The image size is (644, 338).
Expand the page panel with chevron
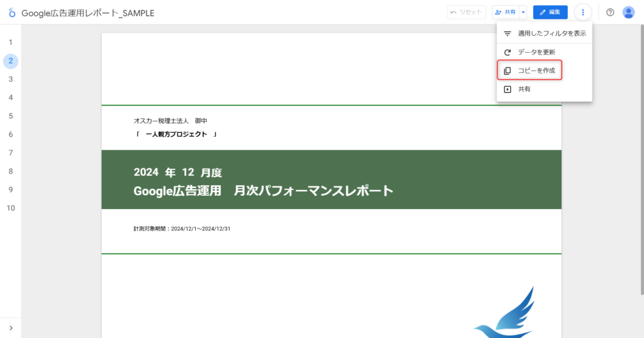pos(11,327)
